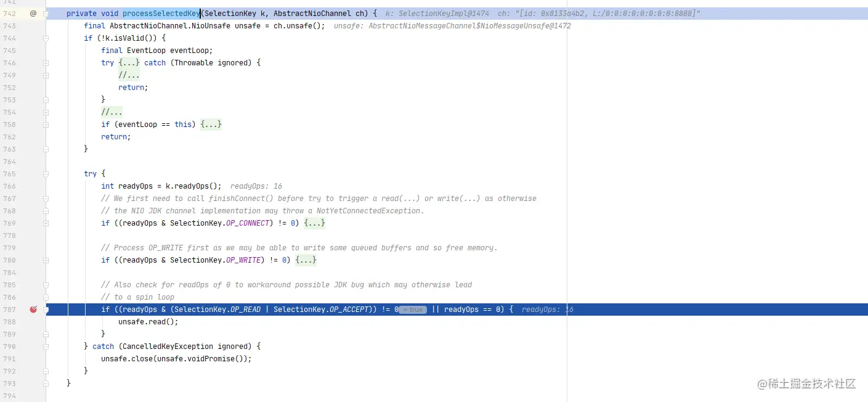
Task: Click the '= true' inline debug hint
Action: (x=413, y=310)
